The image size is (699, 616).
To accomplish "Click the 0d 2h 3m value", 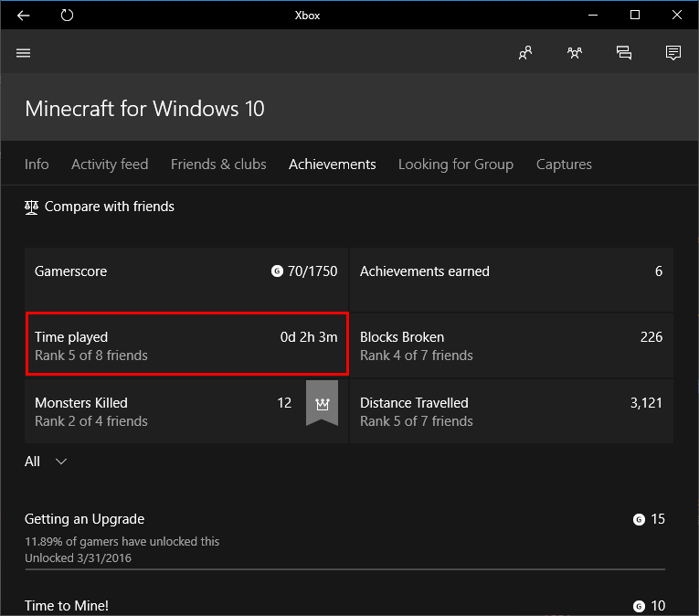I will coord(309,337).
